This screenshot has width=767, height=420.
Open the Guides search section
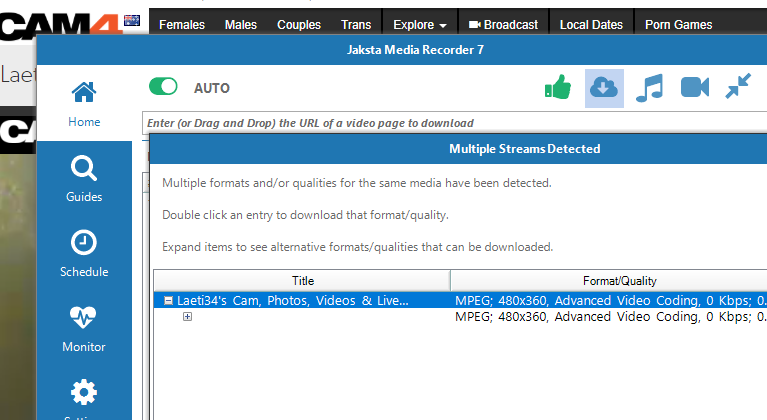coord(84,179)
